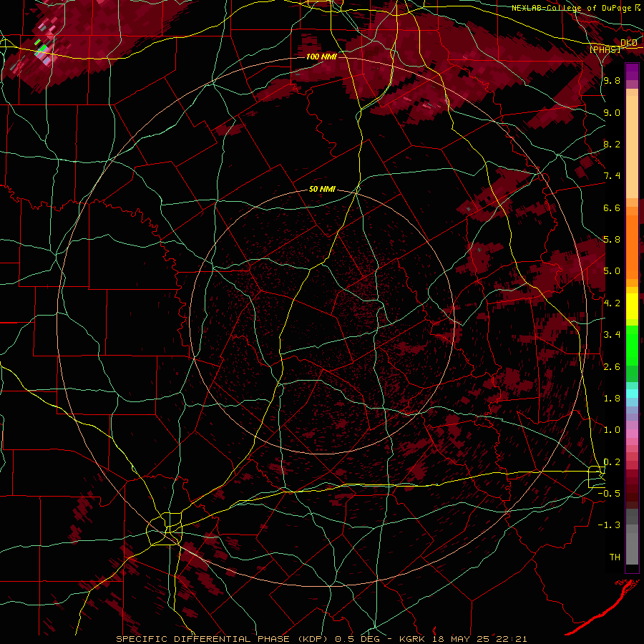Click the 7.4 value on the color scale

tap(612, 176)
